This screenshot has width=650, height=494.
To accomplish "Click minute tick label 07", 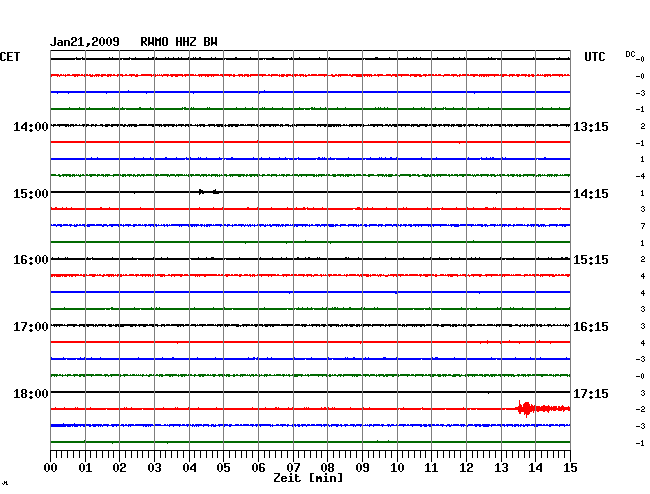I will point(293,468).
